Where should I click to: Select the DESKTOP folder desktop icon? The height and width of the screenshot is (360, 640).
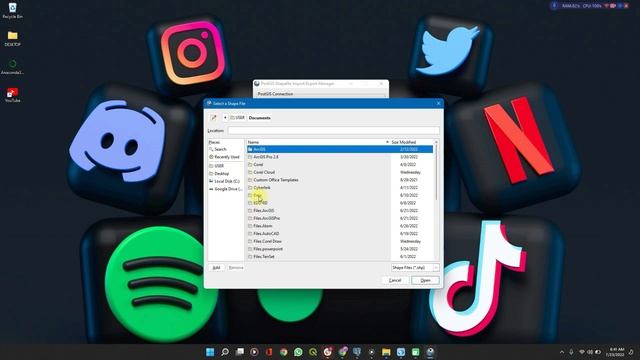(12, 39)
